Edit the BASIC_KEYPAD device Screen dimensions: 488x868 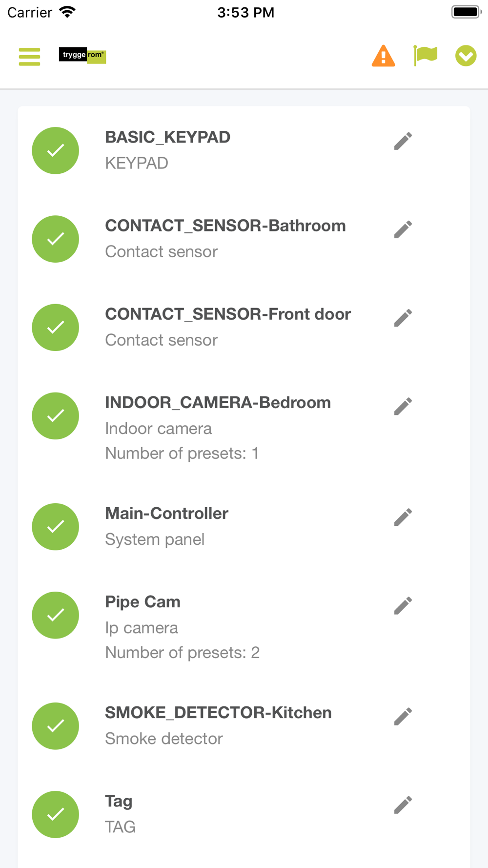(403, 141)
